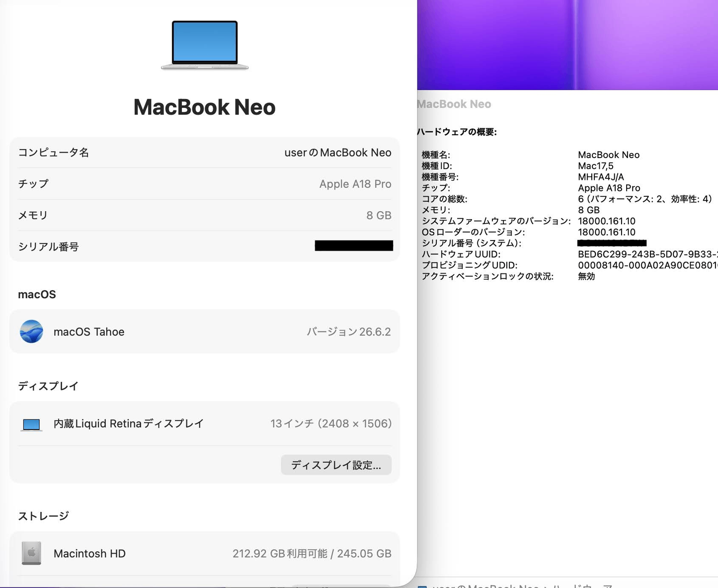Click the Macintosh HD drive icon
This screenshot has height=588, width=718.
pos(31,553)
